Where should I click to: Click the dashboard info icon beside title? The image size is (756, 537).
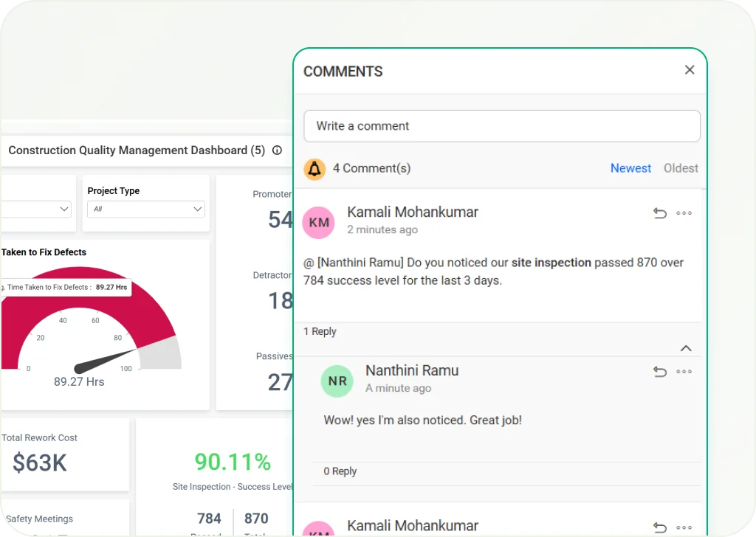click(x=278, y=150)
